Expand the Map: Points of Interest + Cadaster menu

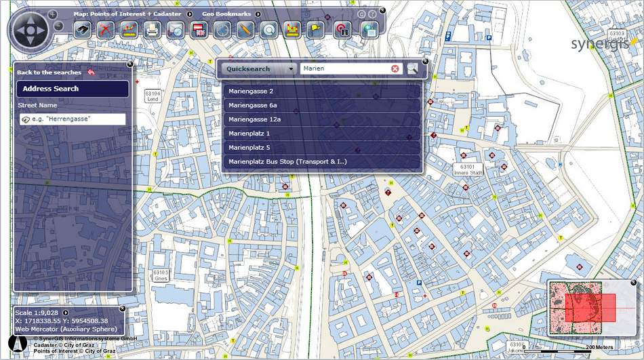pyautogui.click(x=190, y=14)
